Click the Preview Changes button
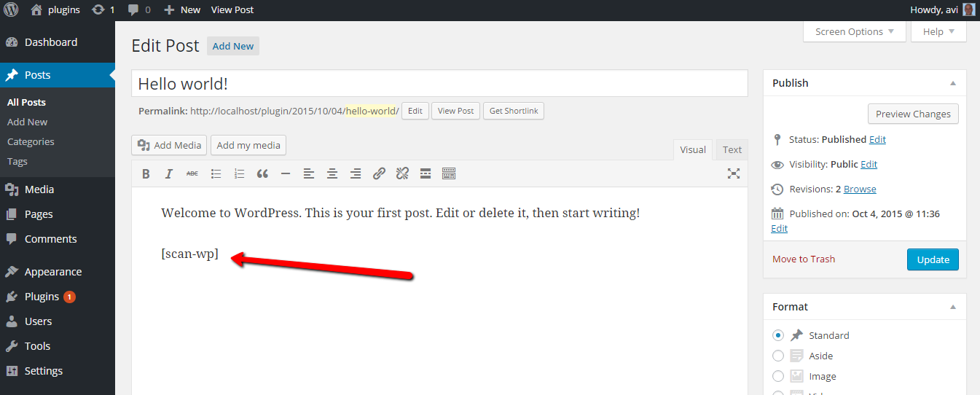Screen dimensions: 980x395 913,114
